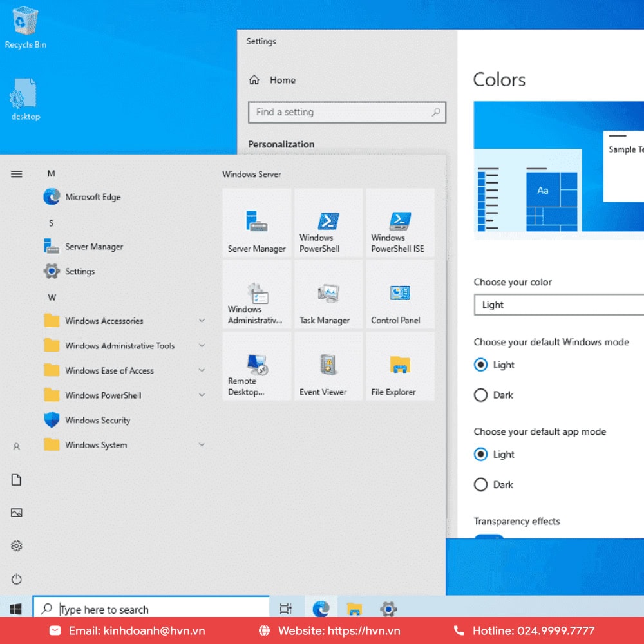The height and width of the screenshot is (644, 644).
Task: Click the Windows Start button
Action: (x=15, y=609)
